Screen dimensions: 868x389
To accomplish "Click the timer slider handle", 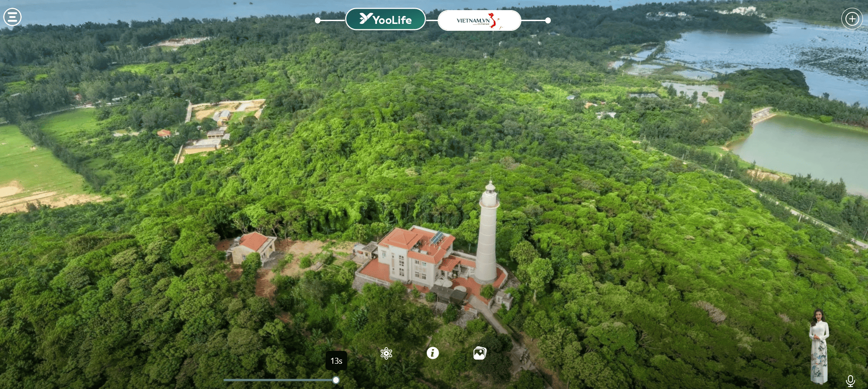I will pyautogui.click(x=336, y=380).
